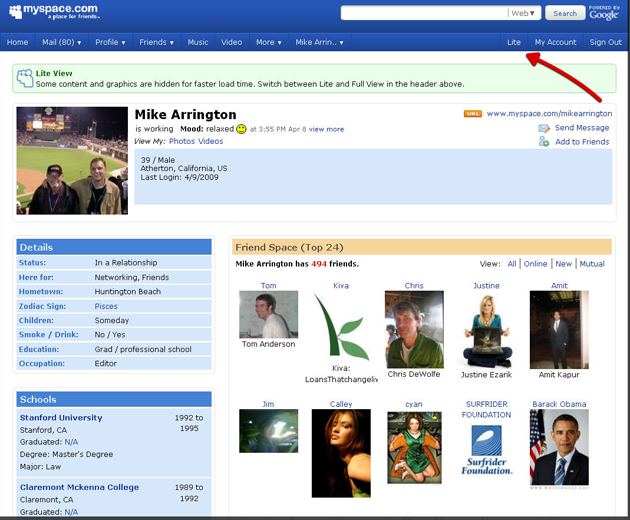
Task: Click Sign Out
Action: [x=605, y=42]
